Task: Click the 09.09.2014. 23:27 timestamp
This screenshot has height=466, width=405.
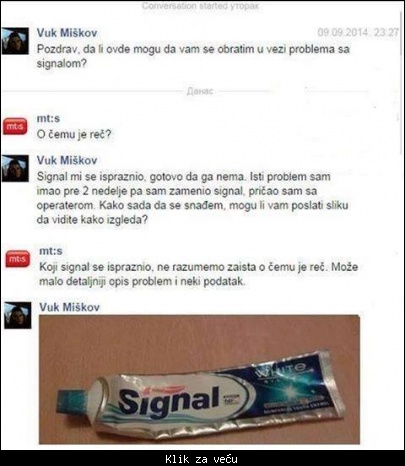Action: (x=358, y=32)
